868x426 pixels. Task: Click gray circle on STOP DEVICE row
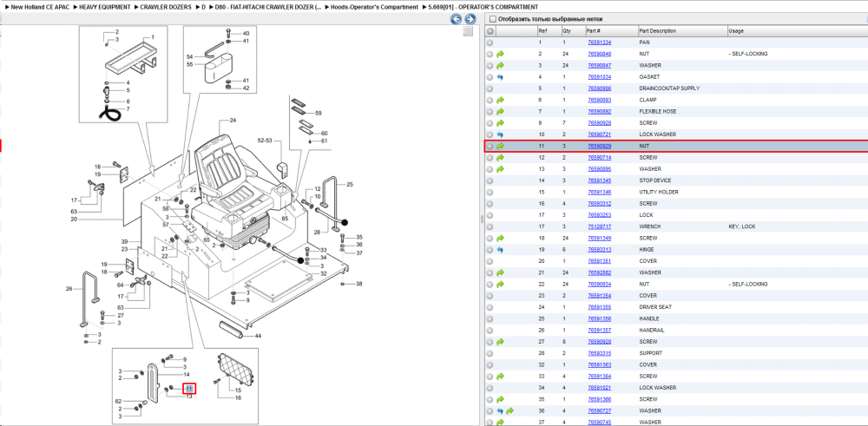490,180
